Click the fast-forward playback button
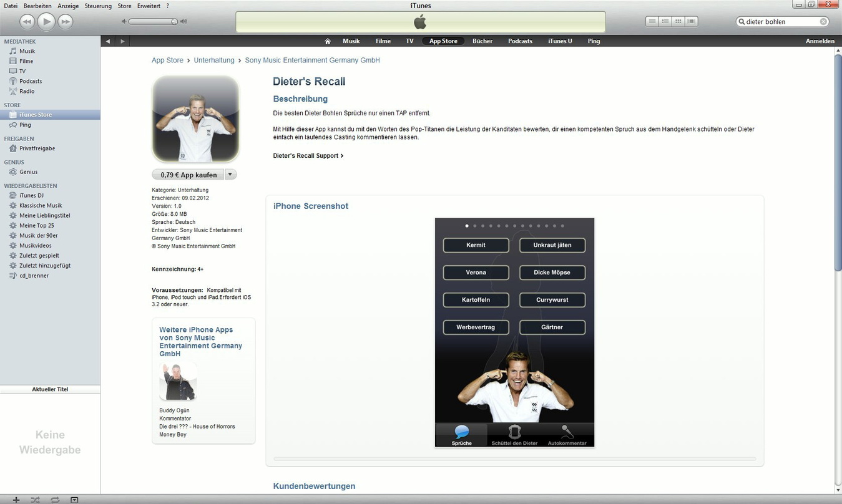Image resolution: width=842 pixels, height=504 pixels. tap(65, 22)
